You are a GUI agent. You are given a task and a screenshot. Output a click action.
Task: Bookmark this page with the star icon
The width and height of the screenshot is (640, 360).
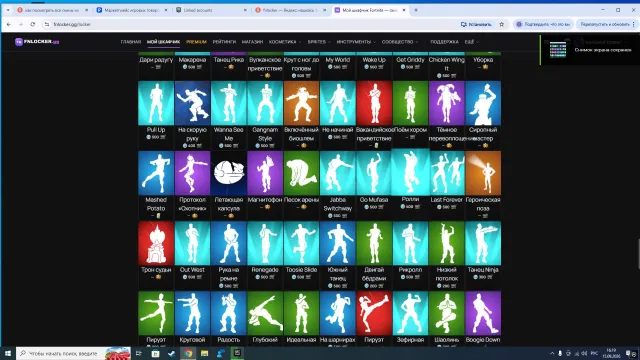(502, 24)
